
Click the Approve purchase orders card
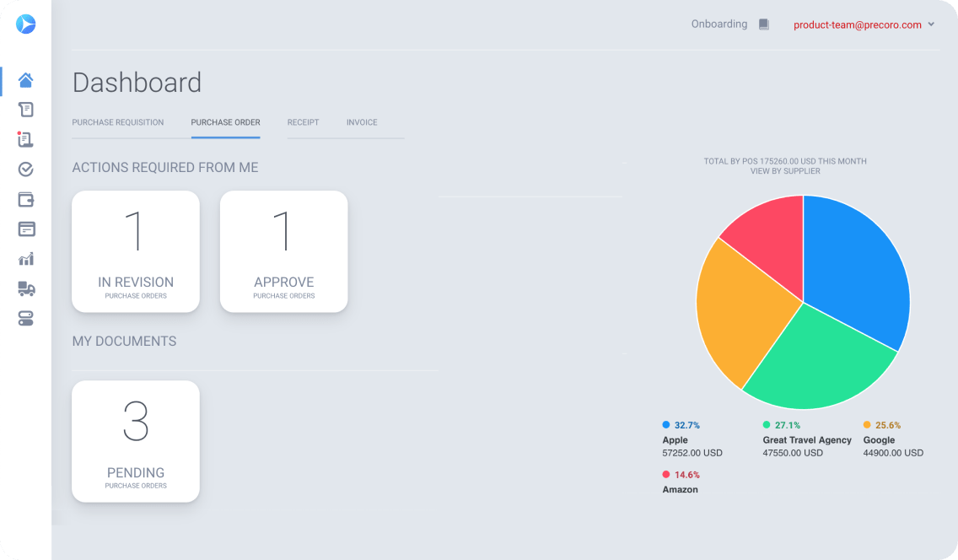click(x=283, y=251)
